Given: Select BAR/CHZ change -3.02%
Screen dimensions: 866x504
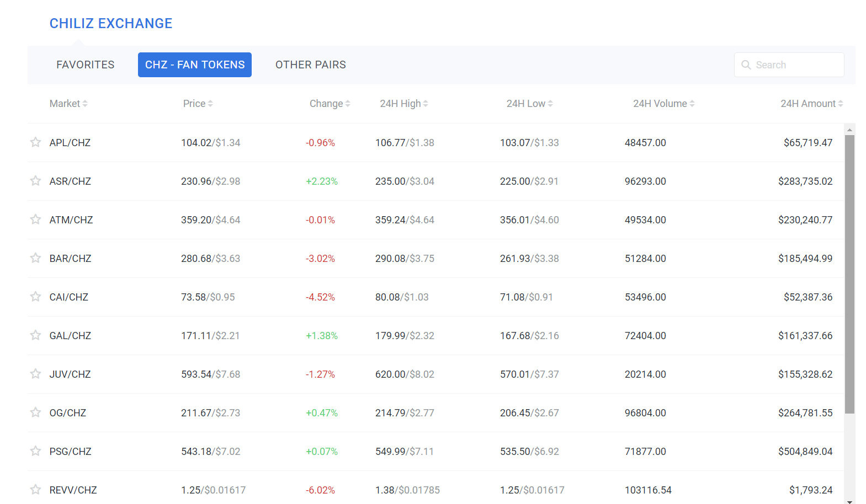Looking at the screenshot, I should click(x=321, y=258).
